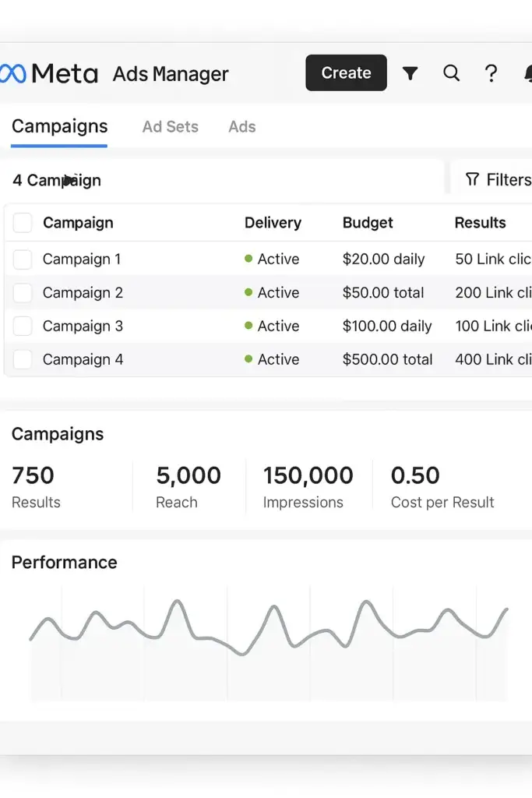
Task: Click the Create button
Action: click(346, 72)
